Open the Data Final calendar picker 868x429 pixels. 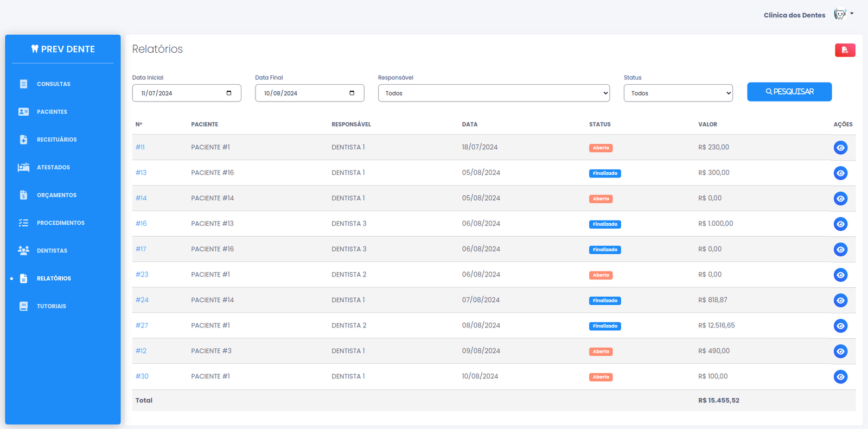352,93
